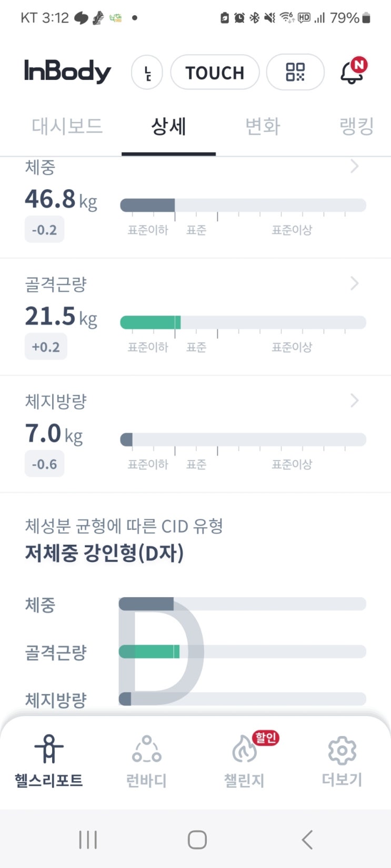Open the notification bell icon
This screenshot has height=868, width=391.
click(352, 72)
